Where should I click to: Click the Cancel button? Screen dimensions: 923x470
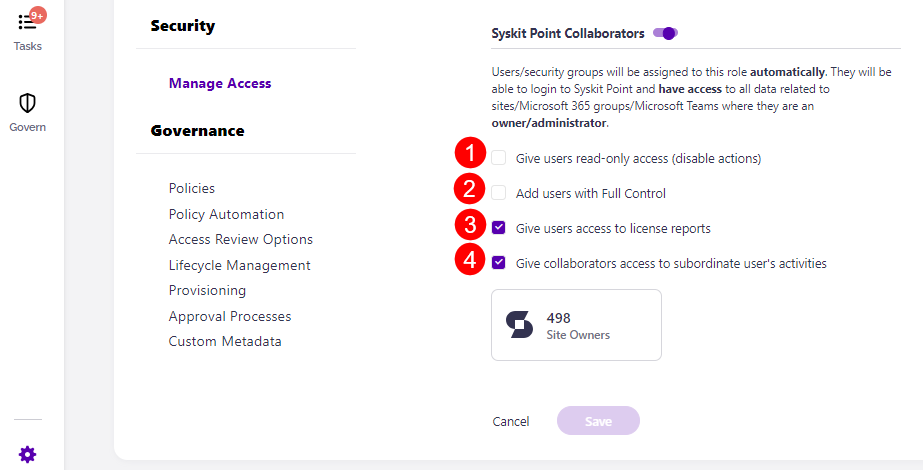point(511,421)
